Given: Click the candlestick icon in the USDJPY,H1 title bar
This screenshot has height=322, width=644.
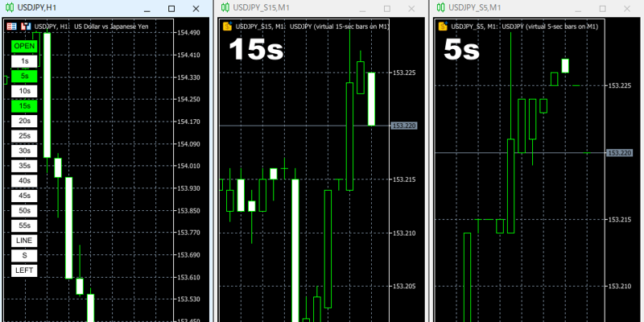Looking at the screenshot, I should pyautogui.click(x=10, y=7).
